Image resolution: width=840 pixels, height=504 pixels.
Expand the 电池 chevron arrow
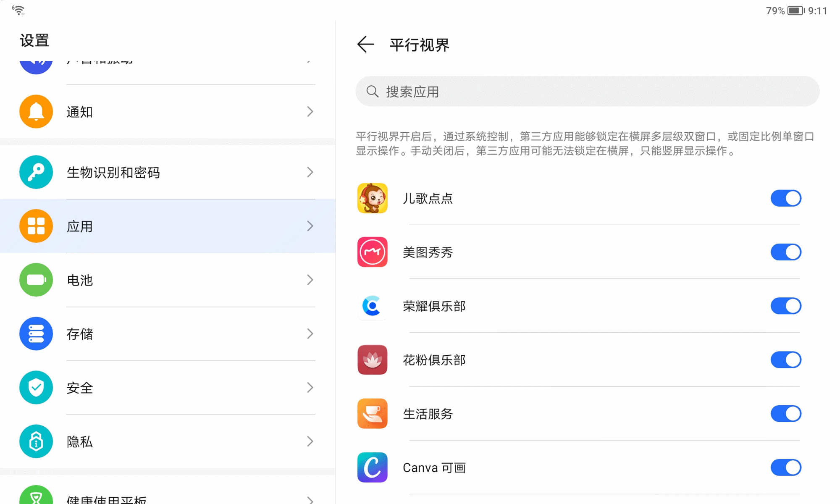pos(310,280)
